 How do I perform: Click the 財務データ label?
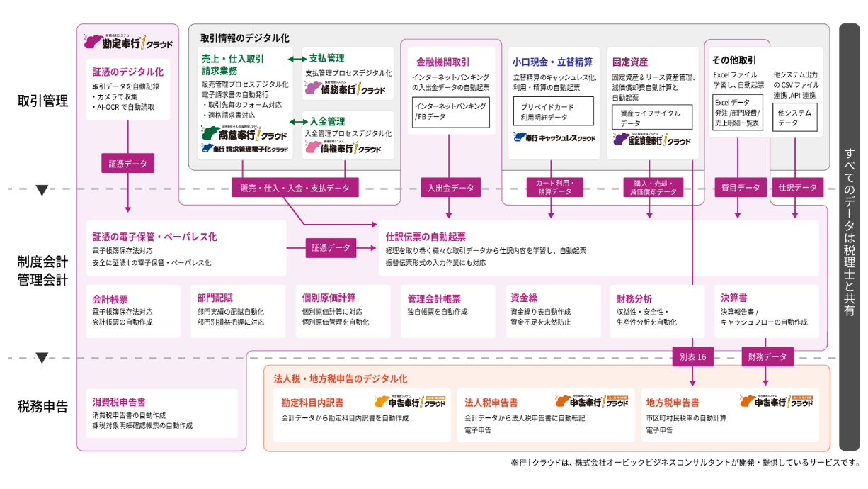pyautogui.click(x=767, y=356)
